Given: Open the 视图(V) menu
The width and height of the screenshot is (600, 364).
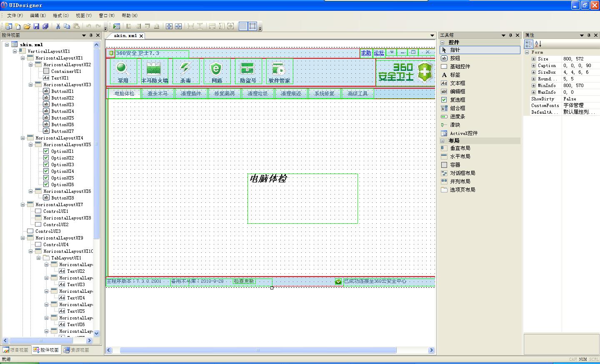Looking at the screenshot, I should [x=84, y=15].
